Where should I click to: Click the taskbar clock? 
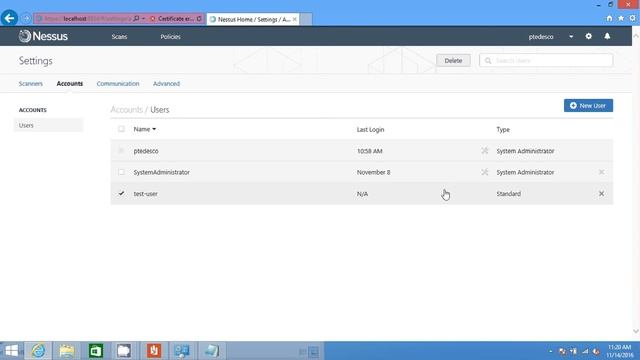tap(619, 351)
